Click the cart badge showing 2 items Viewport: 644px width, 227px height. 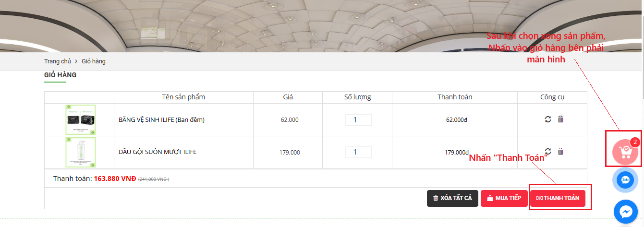[x=635, y=142]
